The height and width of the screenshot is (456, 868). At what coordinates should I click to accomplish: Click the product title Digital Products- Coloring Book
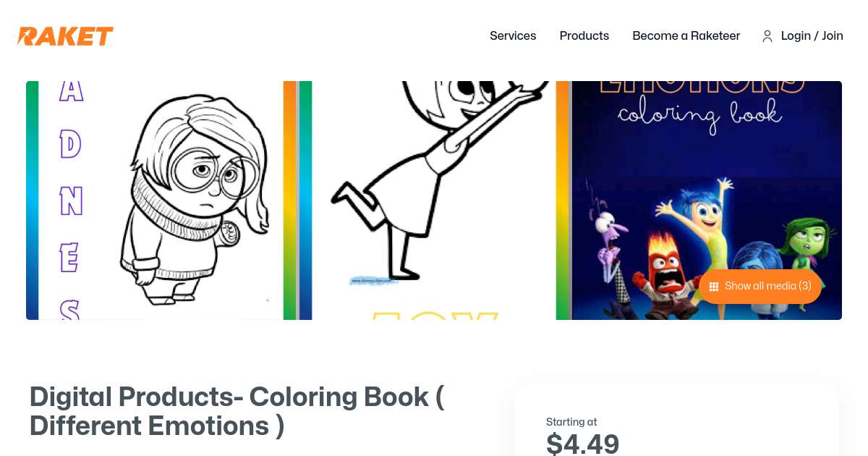[x=237, y=411]
